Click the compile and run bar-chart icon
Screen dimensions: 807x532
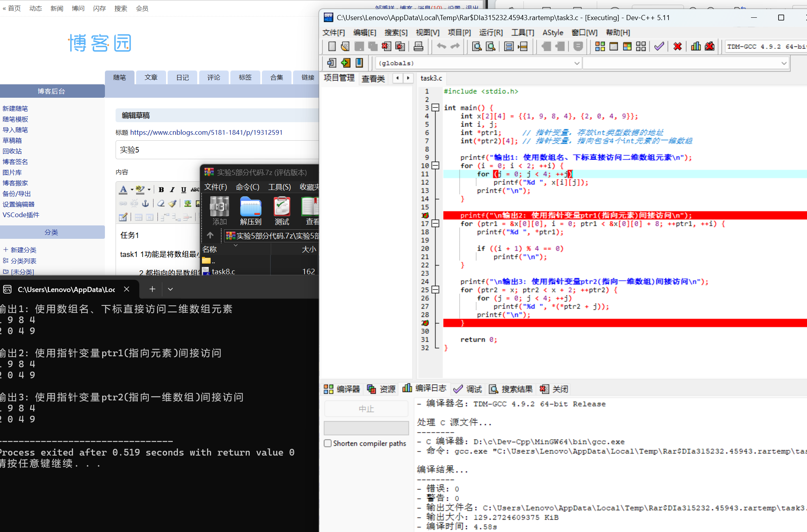[696, 47]
